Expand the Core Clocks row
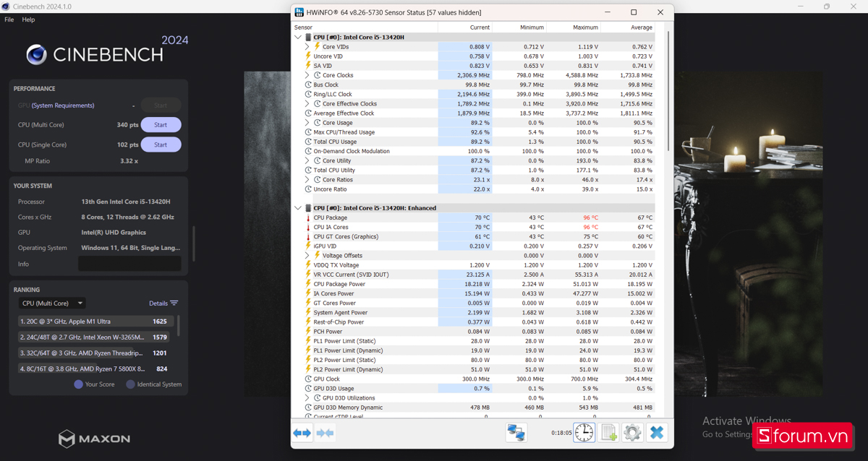 coord(307,75)
